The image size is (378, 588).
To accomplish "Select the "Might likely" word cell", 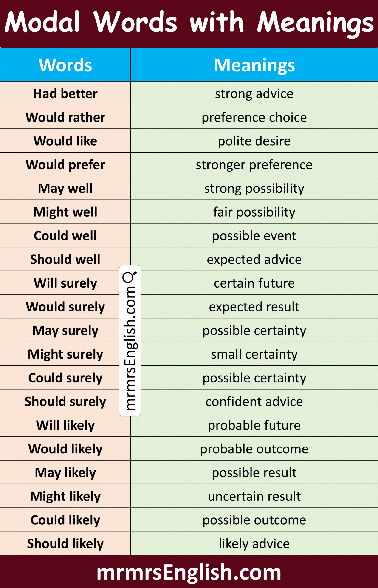I will pos(65,496).
